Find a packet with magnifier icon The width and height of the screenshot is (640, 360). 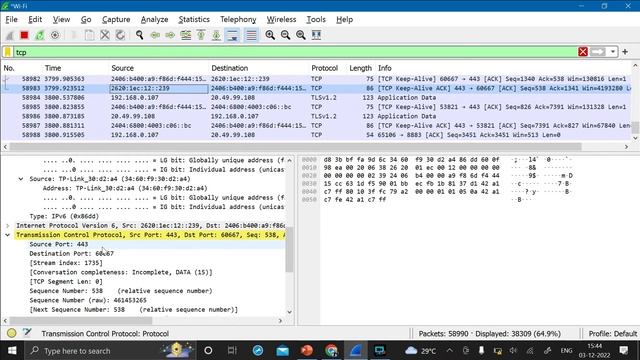click(x=140, y=36)
